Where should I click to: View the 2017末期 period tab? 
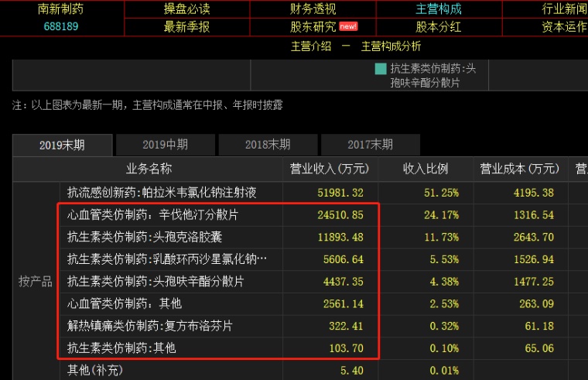[370, 145]
